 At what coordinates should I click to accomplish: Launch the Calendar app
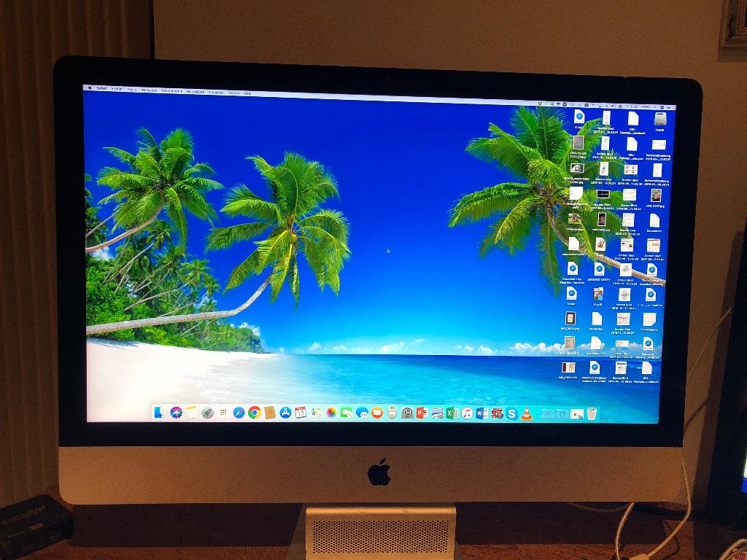pyautogui.click(x=300, y=414)
